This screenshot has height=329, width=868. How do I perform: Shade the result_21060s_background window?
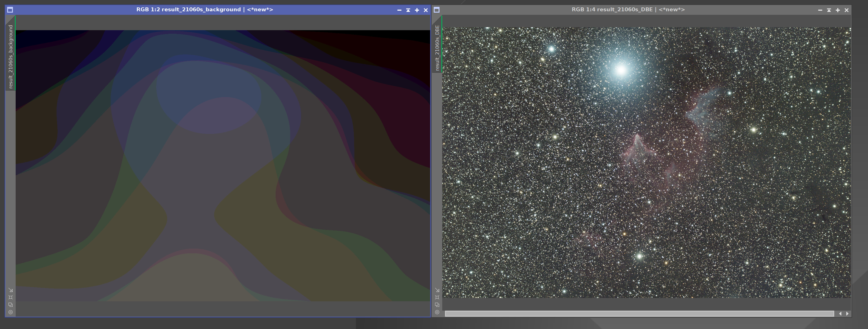(408, 10)
